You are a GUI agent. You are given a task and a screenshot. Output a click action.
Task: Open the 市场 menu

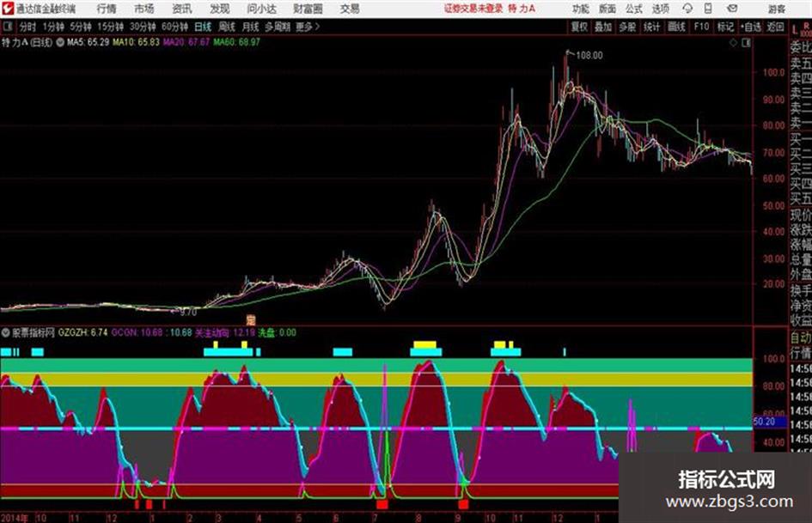[x=144, y=9]
